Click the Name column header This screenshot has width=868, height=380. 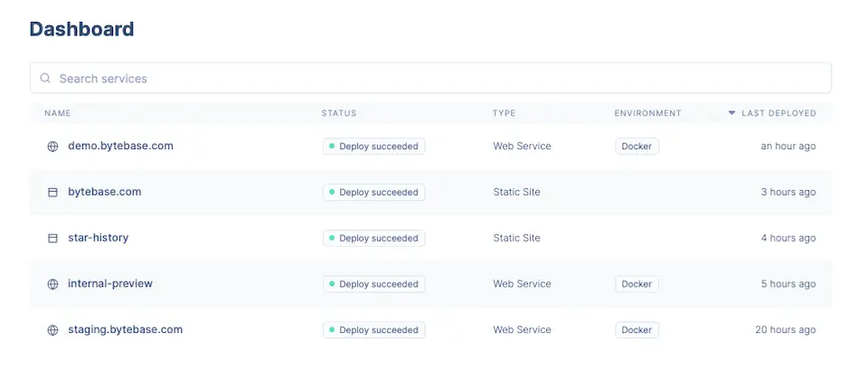57,114
